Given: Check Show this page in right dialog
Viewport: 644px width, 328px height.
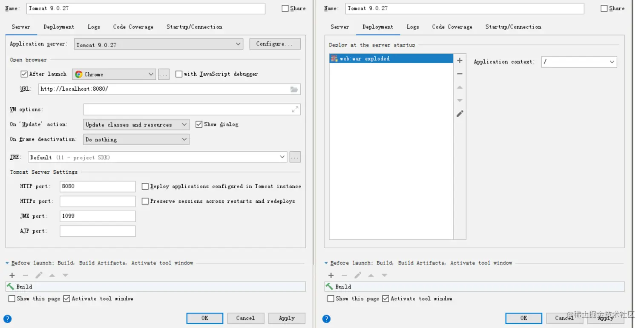Looking at the screenshot, I should click(x=331, y=299).
